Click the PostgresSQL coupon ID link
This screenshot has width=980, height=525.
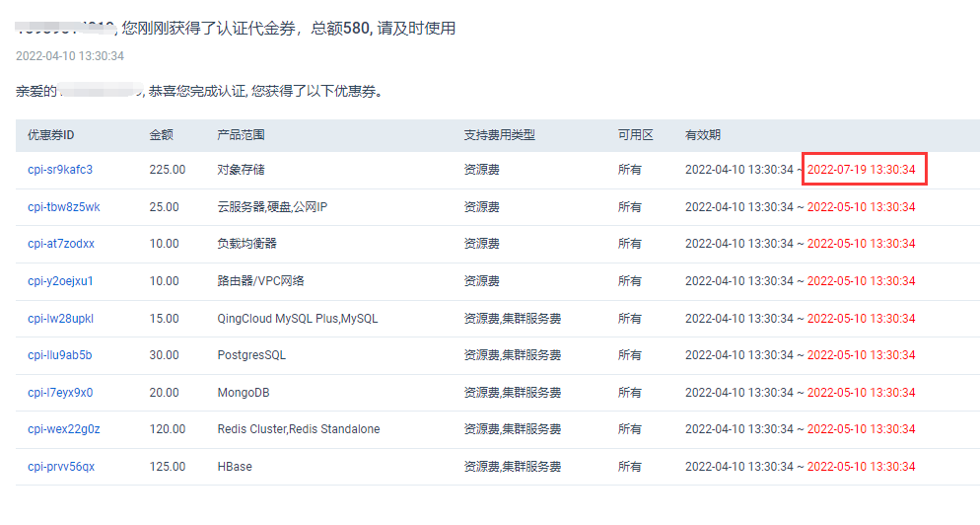(59, 355)
